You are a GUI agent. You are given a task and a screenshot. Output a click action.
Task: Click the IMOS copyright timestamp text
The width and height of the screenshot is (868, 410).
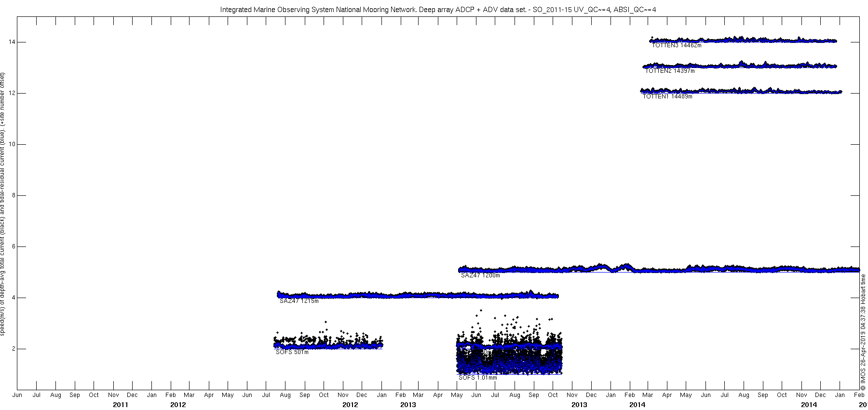point(863,332)
